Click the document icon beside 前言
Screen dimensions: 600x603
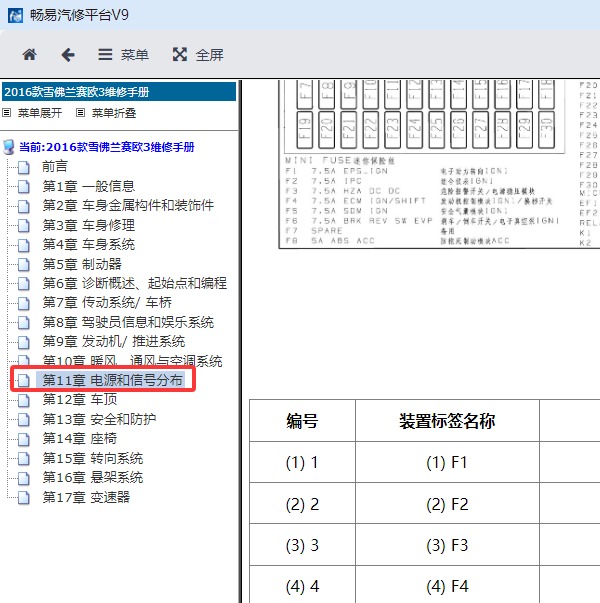click(x=24, y=167)
